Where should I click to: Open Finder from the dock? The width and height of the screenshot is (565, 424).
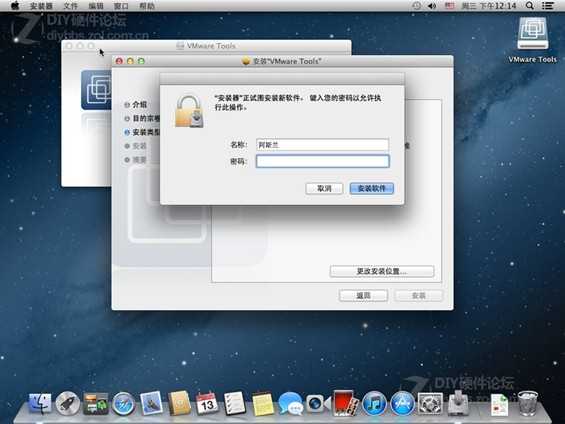(x=40, y=403)
